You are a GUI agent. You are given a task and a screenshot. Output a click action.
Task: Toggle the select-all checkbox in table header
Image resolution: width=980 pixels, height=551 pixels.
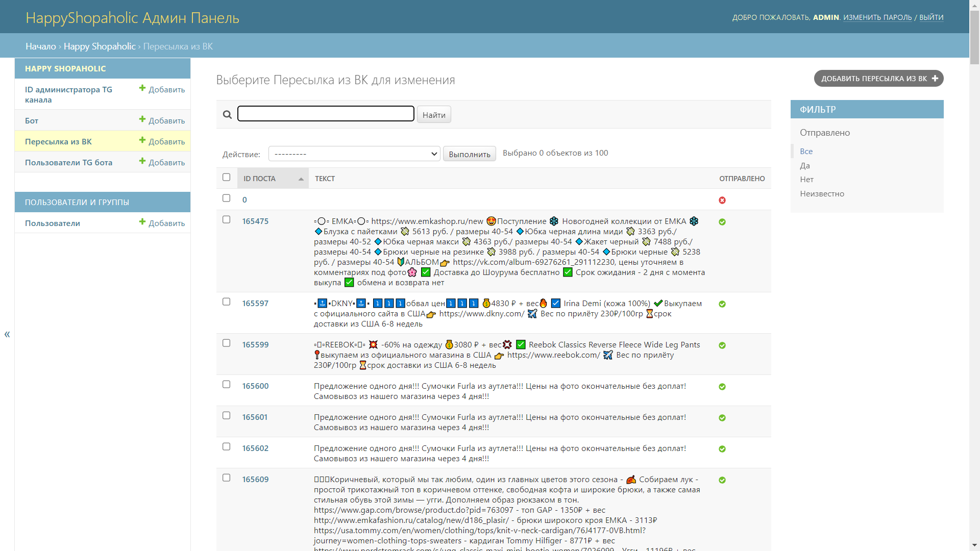[x=227, y=177]
